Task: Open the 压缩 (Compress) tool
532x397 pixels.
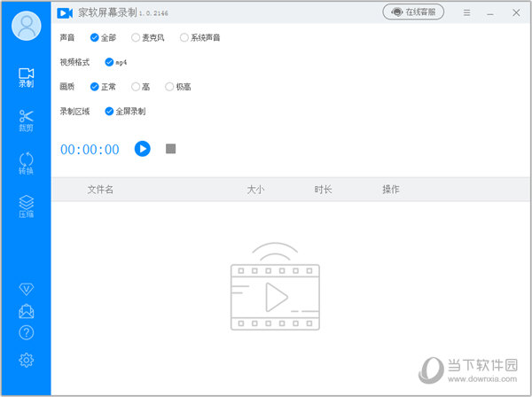Action: [26, 206]
